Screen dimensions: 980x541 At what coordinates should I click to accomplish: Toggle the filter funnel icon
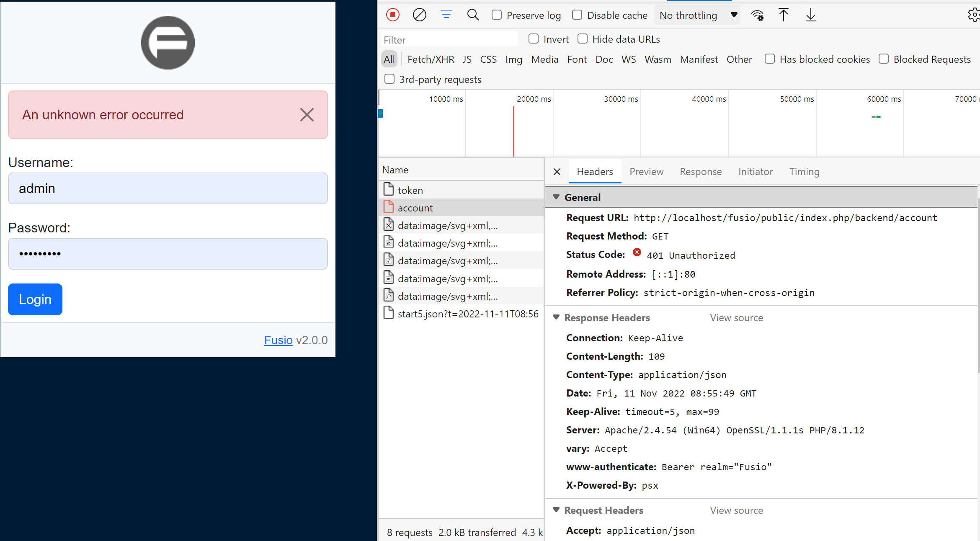(x=446, y=15)
